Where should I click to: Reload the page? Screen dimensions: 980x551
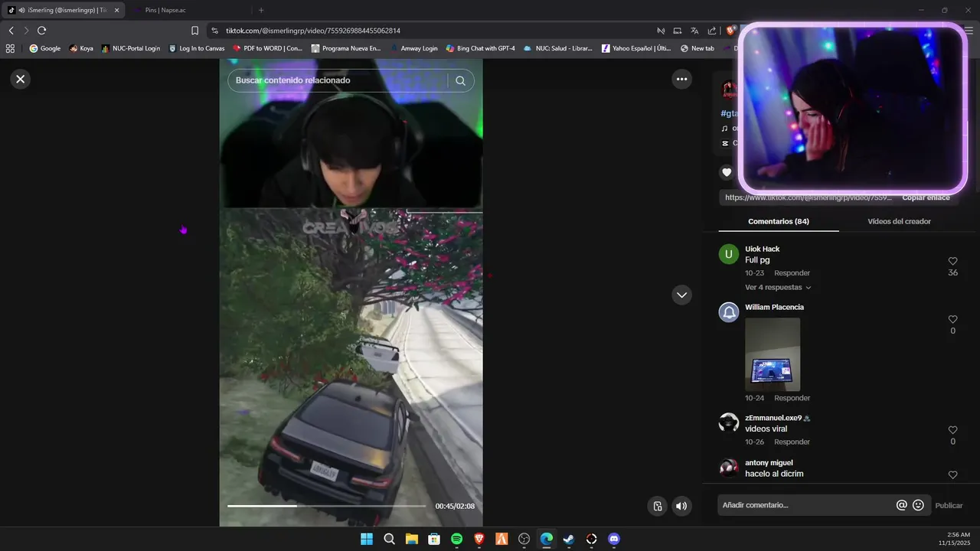pyautogui.click(x=41, y=31)
